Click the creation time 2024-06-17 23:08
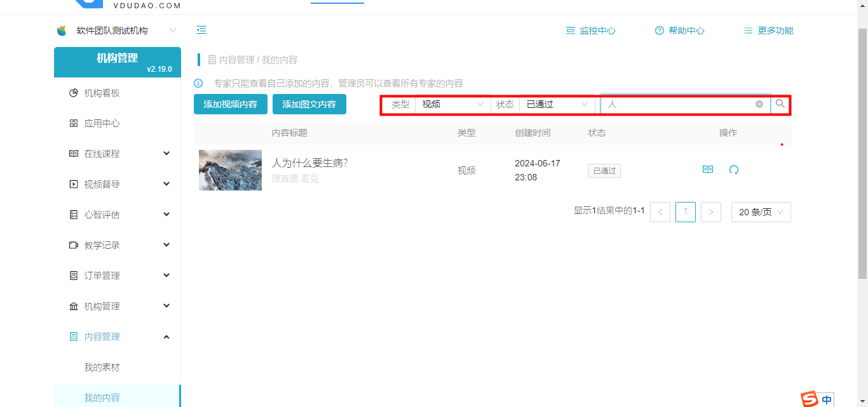The image size is (868, 407). [538, 170]
